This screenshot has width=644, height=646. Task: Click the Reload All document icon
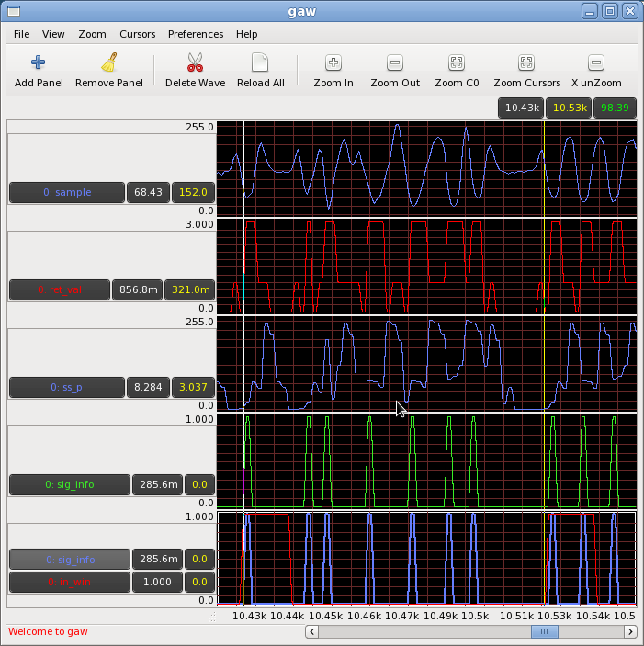tap(260, 63)
